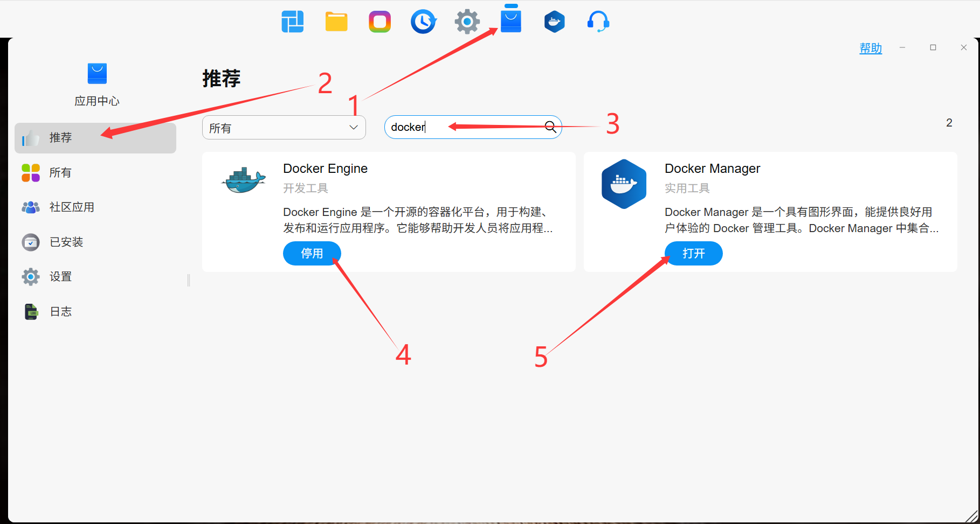Click the 打开 button for Docker Manager
This screenshot has height=524, width=980.
point(694,254)
